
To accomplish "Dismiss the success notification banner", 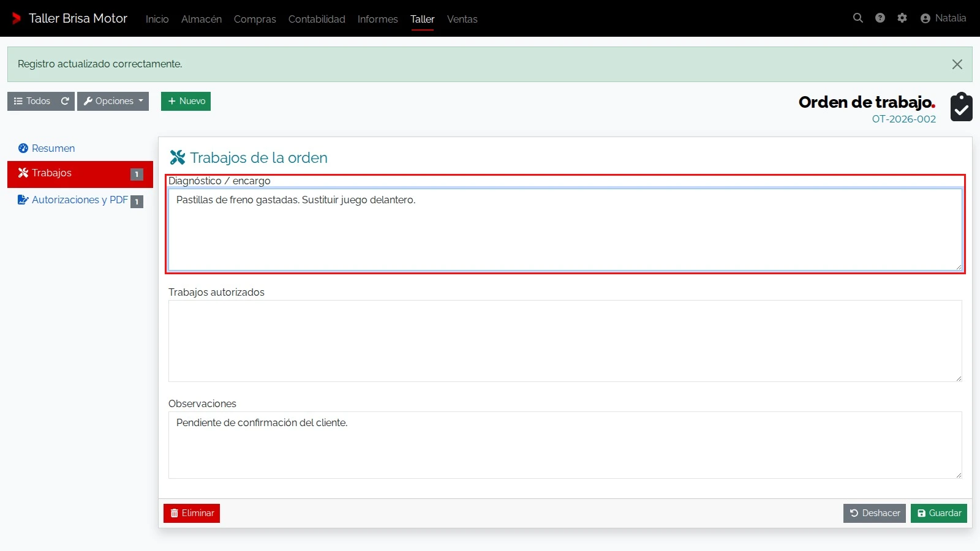I will point(957,64).
